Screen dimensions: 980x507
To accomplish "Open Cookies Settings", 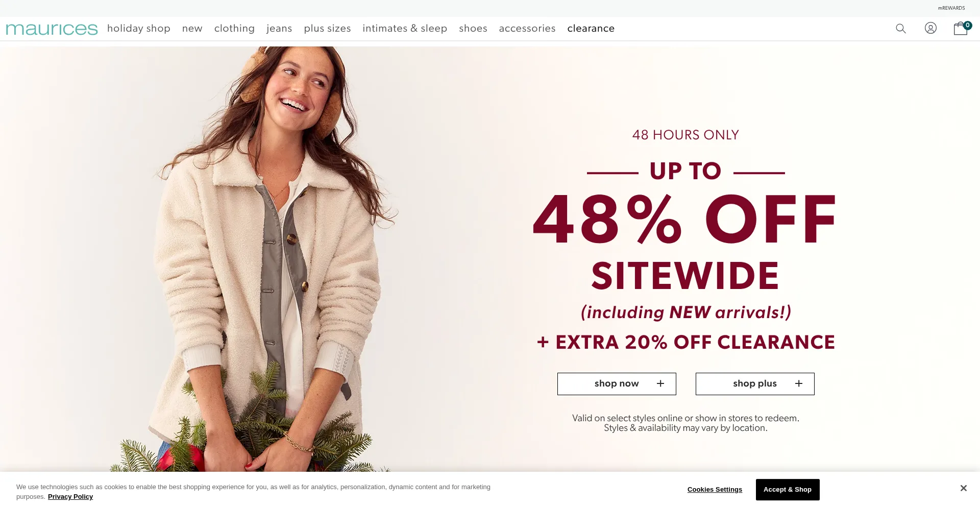I will pos(715,490).
